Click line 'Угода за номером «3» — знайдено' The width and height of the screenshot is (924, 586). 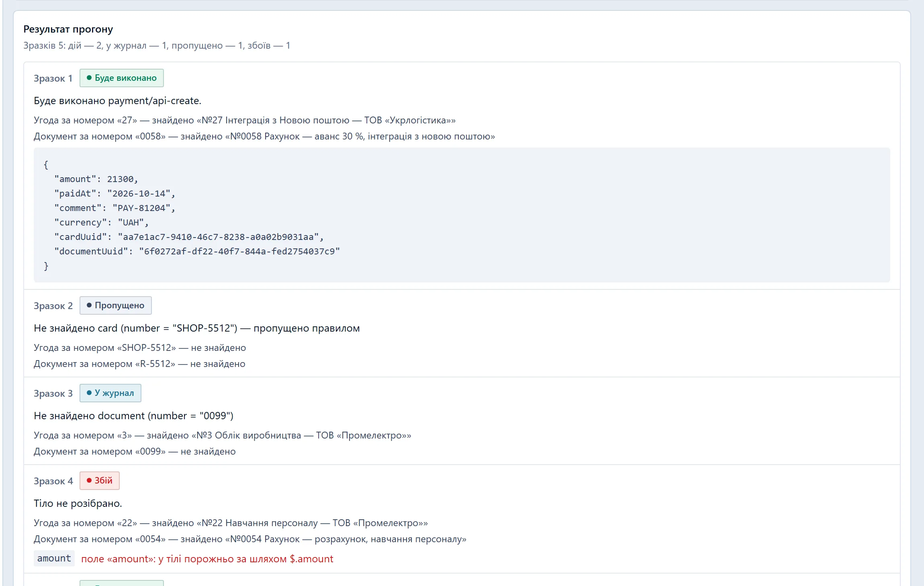[x=223, y=435]
